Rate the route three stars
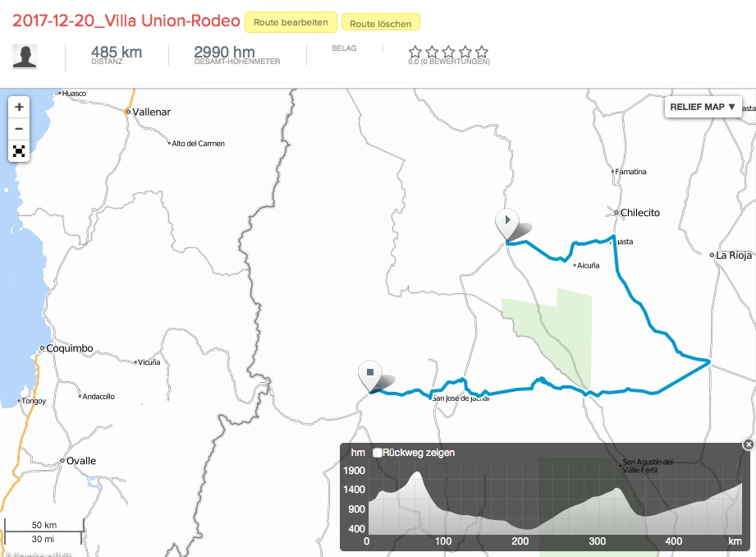 (448, 52)
